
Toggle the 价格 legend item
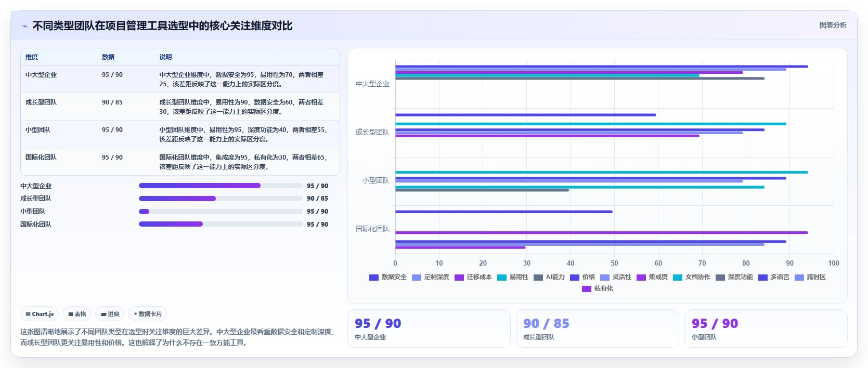pyautogui.click(x=582, y=277)
